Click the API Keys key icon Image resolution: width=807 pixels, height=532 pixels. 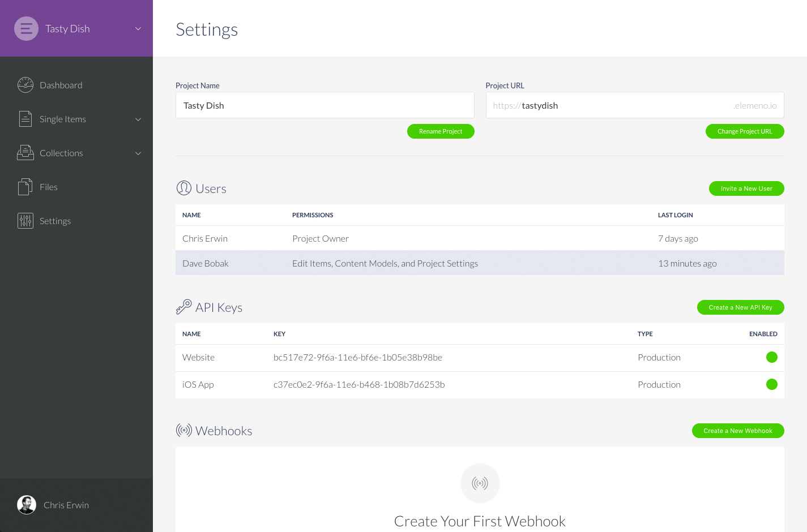(x=184, y=307)
